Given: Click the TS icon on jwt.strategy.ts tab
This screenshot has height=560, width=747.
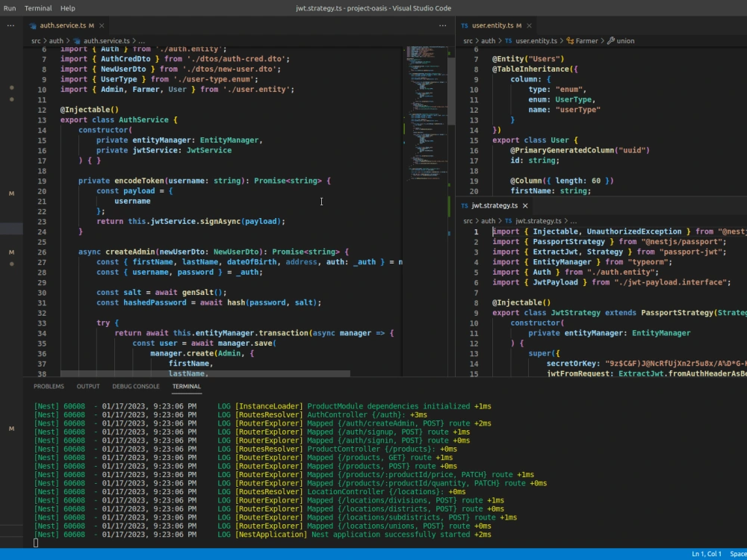Looking at the screenshot, I should [x=465, y=206].
